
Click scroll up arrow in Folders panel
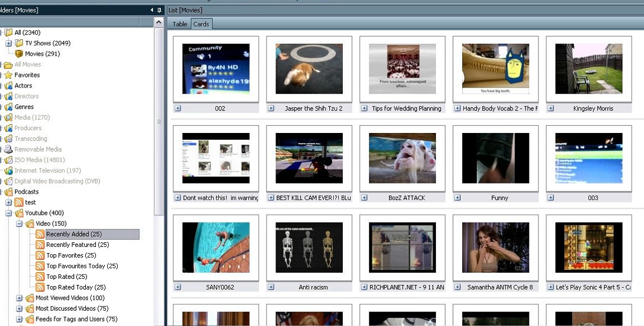(159, 22)
